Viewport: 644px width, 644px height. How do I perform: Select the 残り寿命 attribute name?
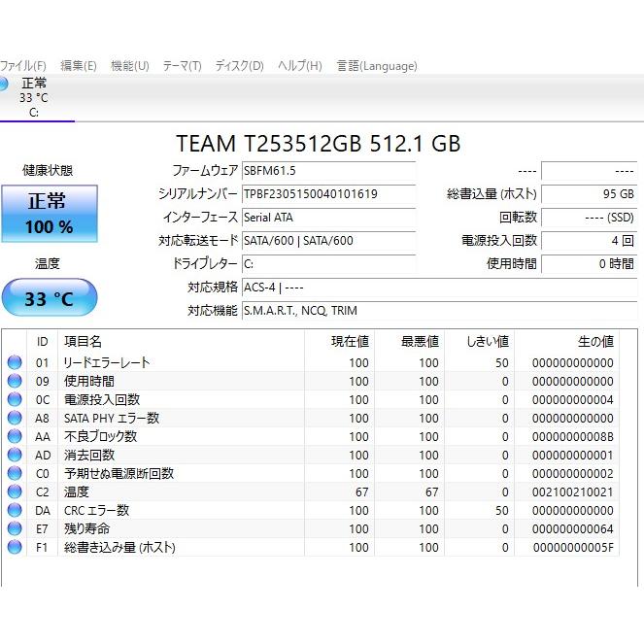(86, 529)
